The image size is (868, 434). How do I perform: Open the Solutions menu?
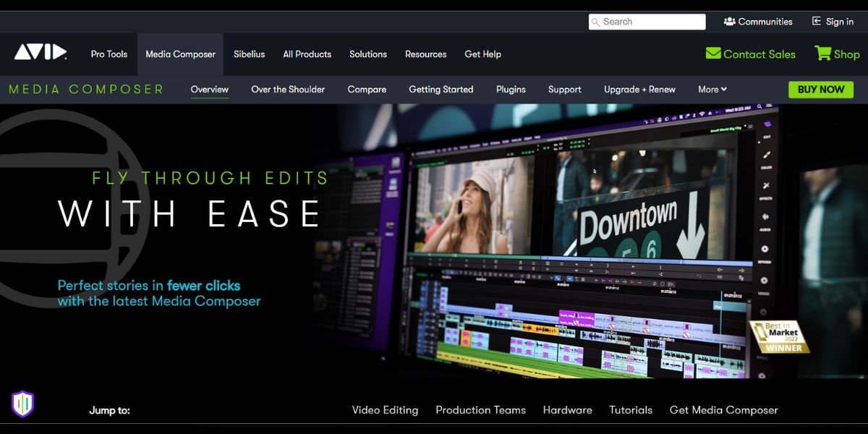pyautogui.click(x=368, y=54)
